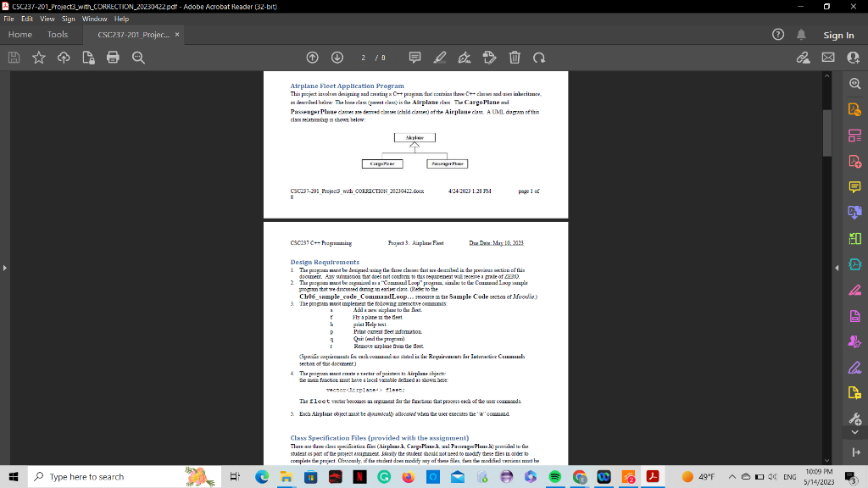
Task: Show hidden system tray icons
Action: [732, 476]
